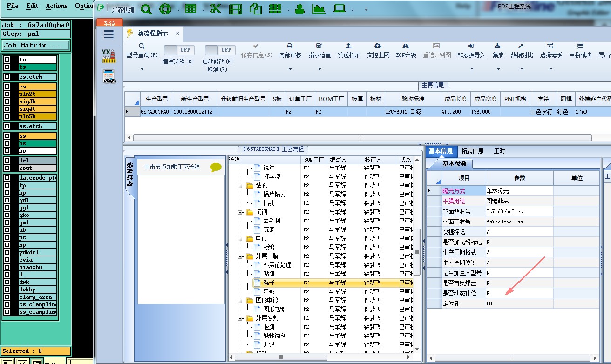Viewport: 611px width, 364px height.
Task: Click MI数据导入 import icon
Action: 471,46
